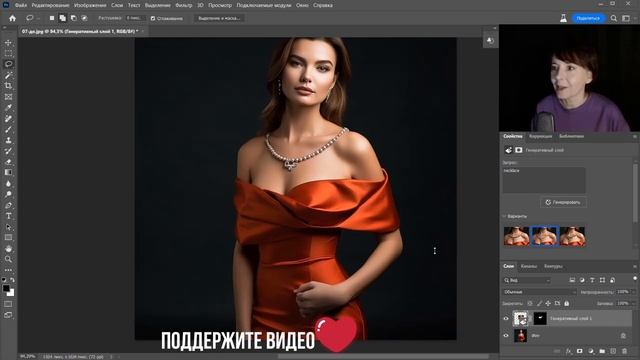Image resolution: width=640 pixels, height=360 pixels.
Task: Hide the Фон background layer
Action: [506, 336]
